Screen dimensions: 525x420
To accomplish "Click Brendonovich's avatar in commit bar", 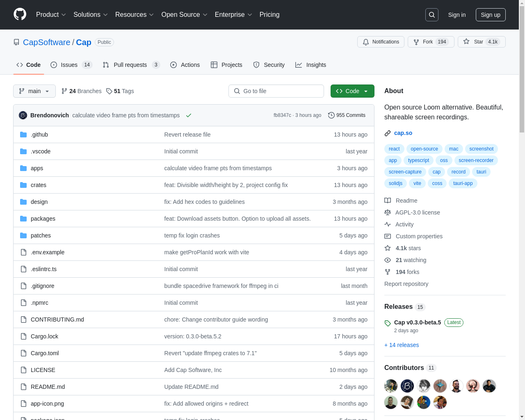I will 23,115.
